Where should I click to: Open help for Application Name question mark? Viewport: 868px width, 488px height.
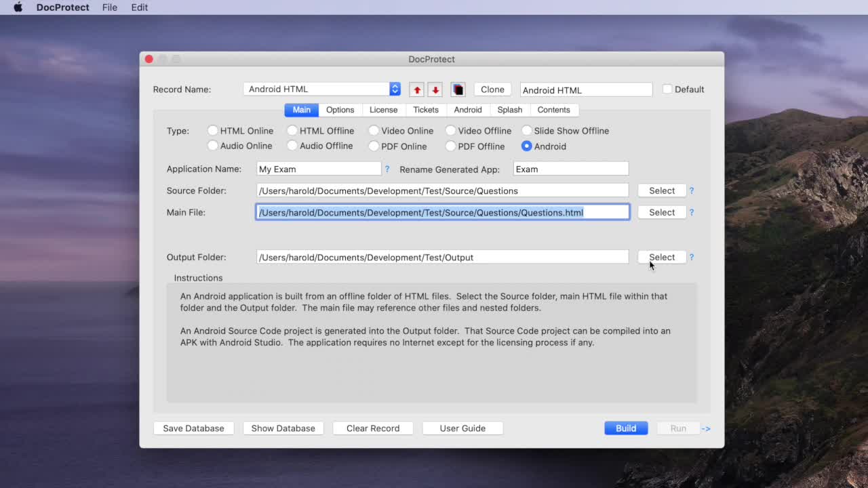387,169
